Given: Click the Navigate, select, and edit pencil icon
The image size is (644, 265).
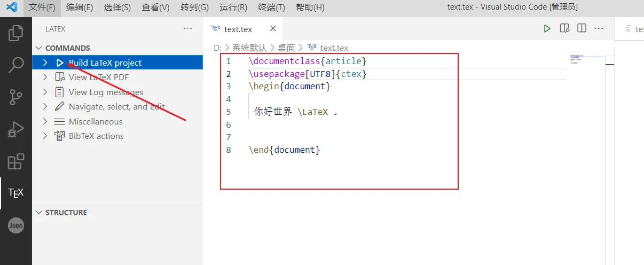Looking at the screenshot, I should [x=60, y=106].
